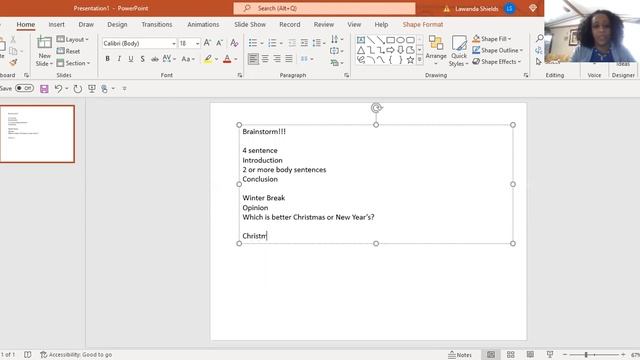Open Shape Fill options
This screenshot has height=360, width=640.
492,39
